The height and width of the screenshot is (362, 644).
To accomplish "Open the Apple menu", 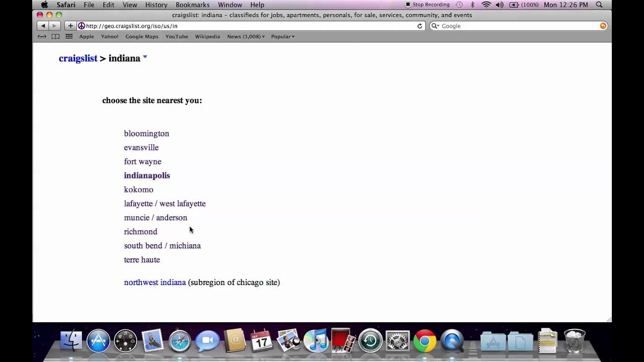I will coord(44,5).
